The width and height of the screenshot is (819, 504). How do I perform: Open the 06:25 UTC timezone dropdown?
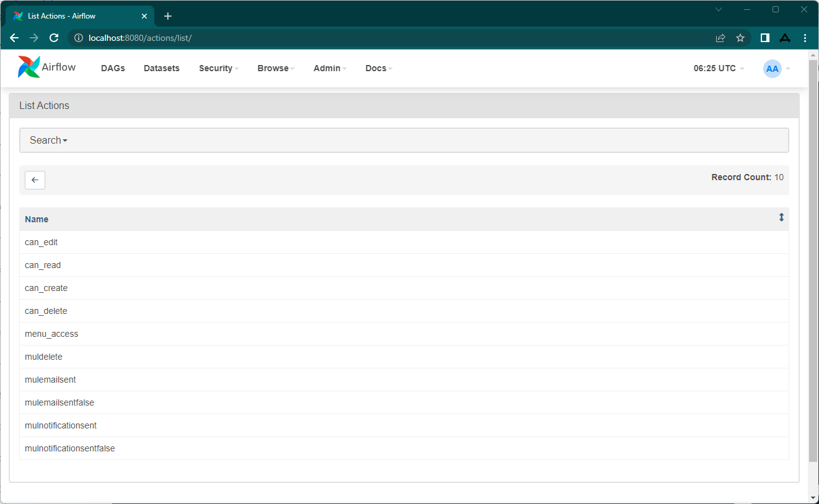[x=719, y=68]
